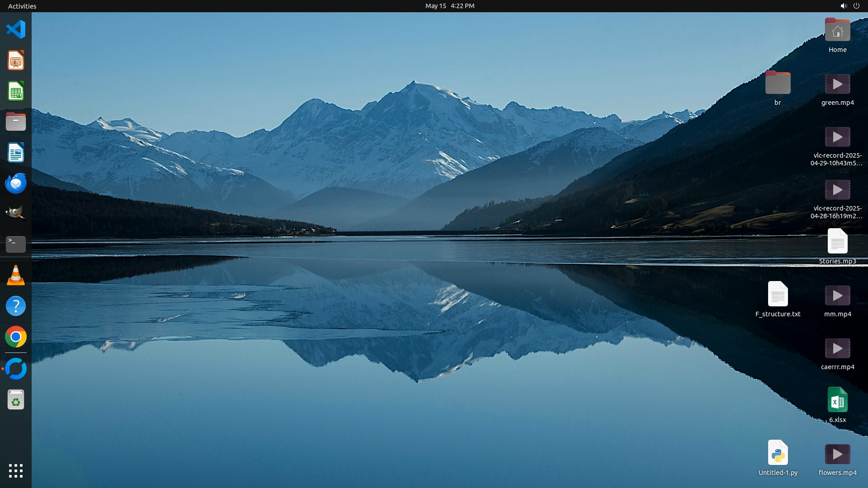The width and height of the screenshot is (868, 488).
Task: Open Files manager from dock
Action: [16, 122]
